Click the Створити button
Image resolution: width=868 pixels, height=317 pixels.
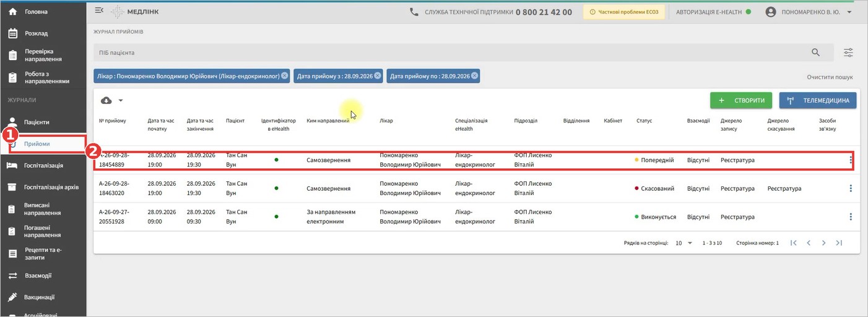tap(742, 100)
